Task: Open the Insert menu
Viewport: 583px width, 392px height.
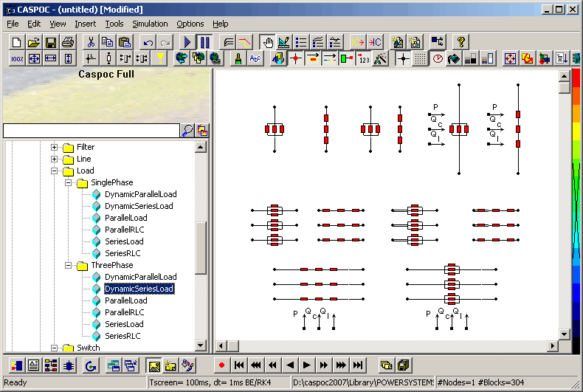Action: pos(85,24)
